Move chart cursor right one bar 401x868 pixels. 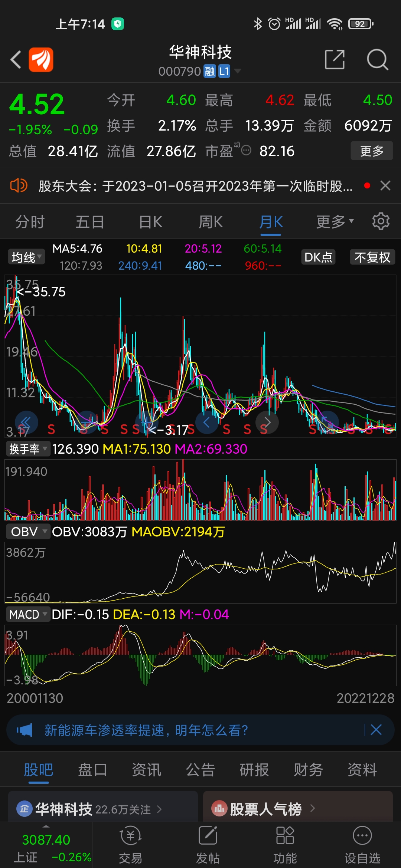[x=267, y=422]
